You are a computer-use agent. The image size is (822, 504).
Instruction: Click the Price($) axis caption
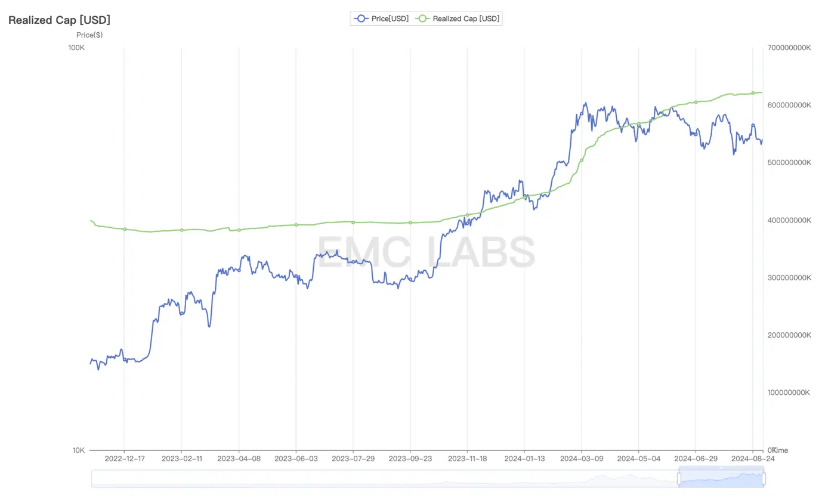[x=89, y=35]
